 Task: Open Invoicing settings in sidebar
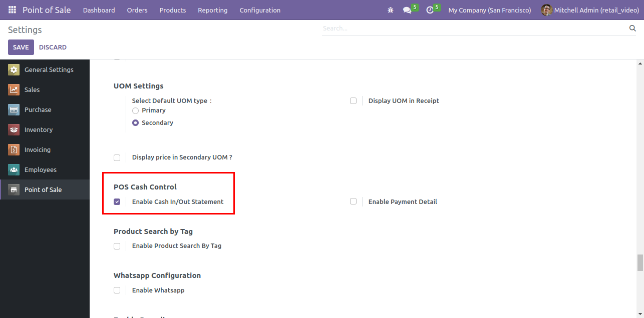[x=45, y=150]
